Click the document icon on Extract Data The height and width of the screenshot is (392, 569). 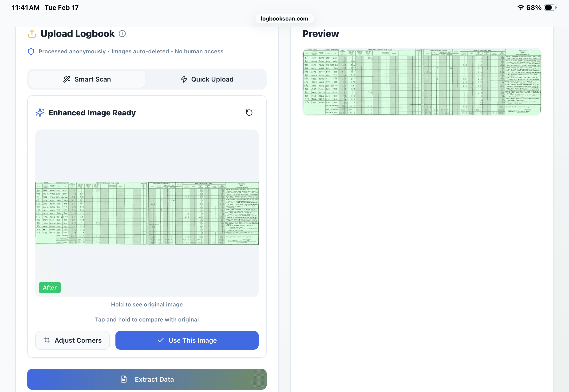pyautogui.click(x=124, y=379)
